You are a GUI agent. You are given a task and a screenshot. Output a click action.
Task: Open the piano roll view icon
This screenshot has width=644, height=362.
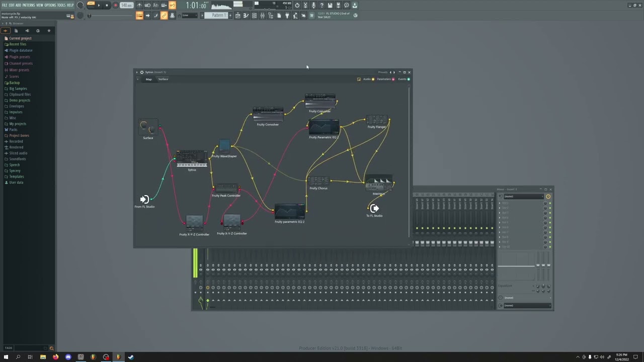(246, 16)
